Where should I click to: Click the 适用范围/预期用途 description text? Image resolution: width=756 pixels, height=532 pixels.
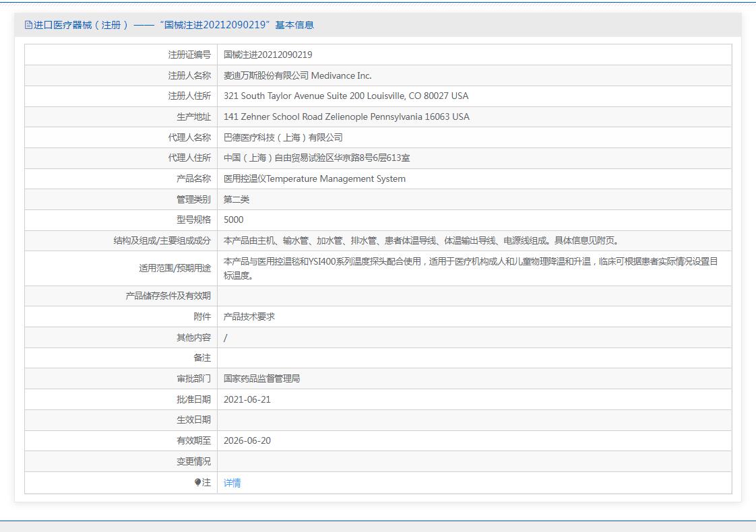(x=470, y=268)
